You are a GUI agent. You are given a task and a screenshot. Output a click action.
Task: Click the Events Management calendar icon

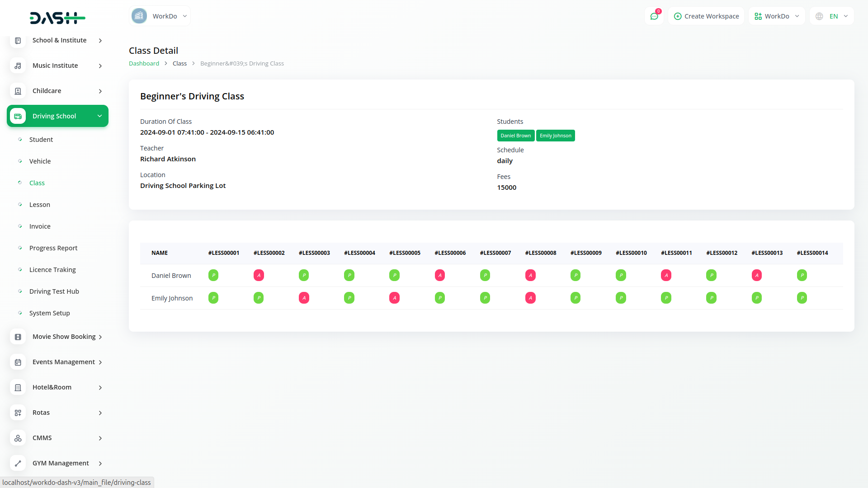point(18,362)
